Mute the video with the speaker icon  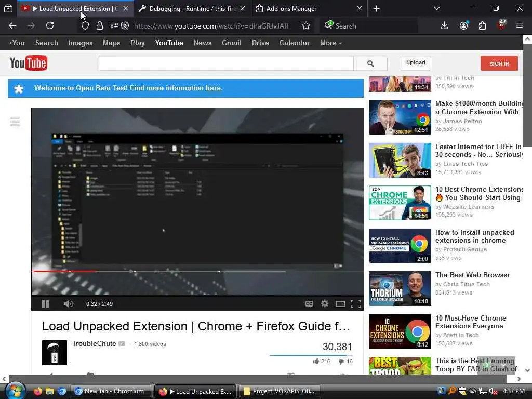pos(68,303)
